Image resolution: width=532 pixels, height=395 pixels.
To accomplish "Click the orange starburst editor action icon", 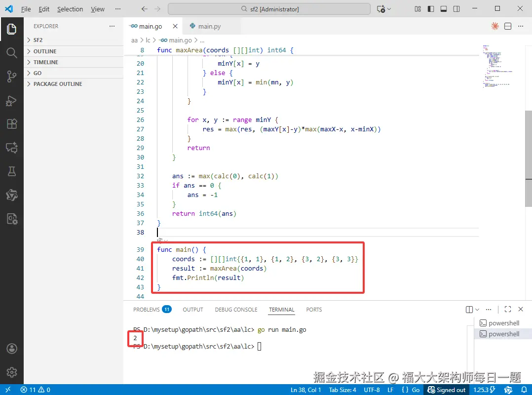I will 495,26.
